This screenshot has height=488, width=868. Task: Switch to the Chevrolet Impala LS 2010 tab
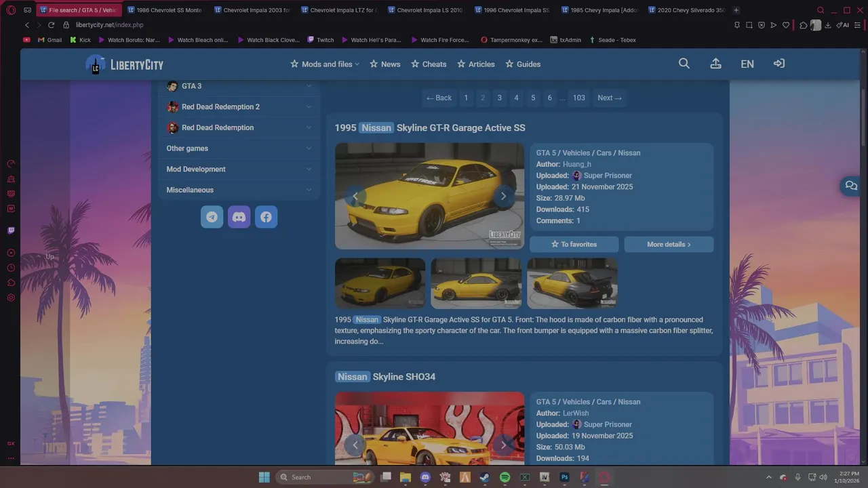click(425, 10)
